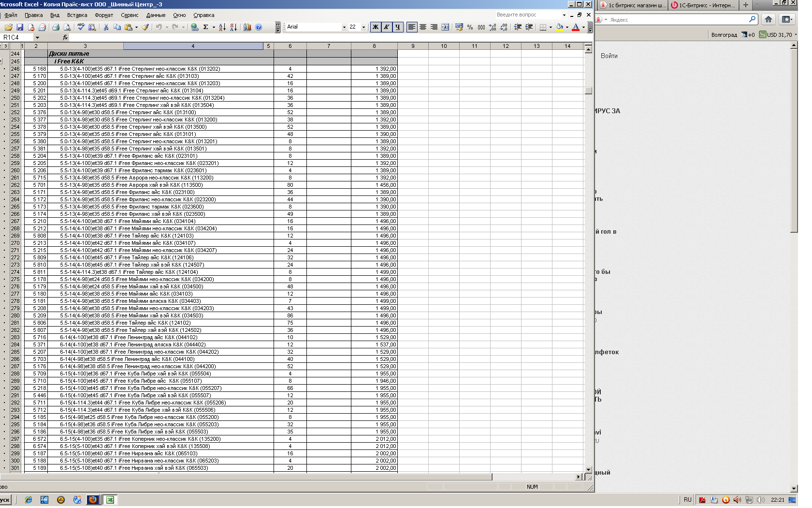
Task: Open the Формат menu
Action: (104, 15)
